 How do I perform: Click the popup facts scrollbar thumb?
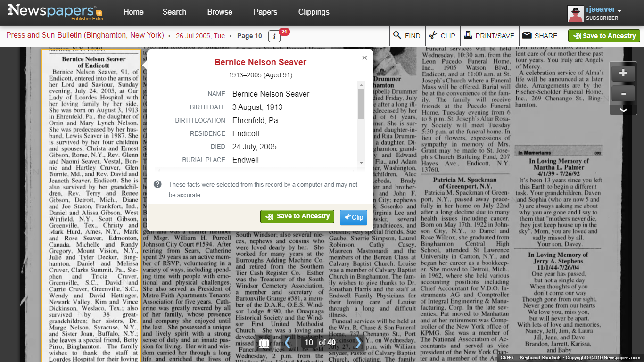[362, 104]
